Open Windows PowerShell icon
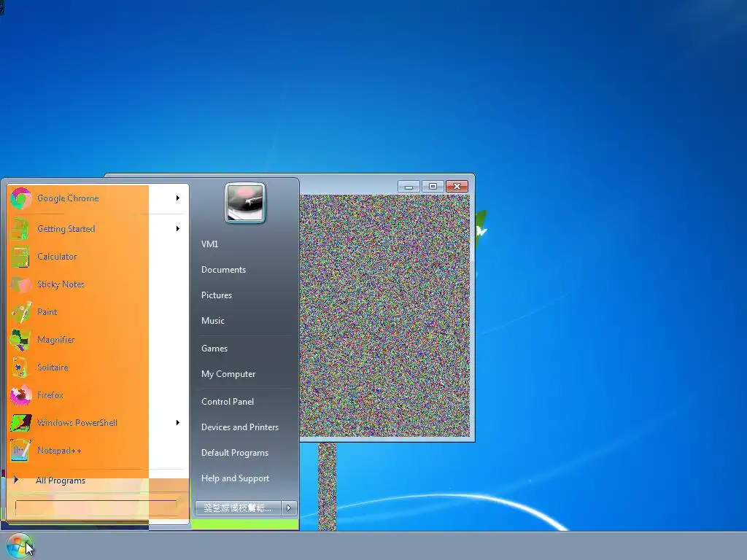Viewport: 747px width, 560px height. (x=20, y=423)
